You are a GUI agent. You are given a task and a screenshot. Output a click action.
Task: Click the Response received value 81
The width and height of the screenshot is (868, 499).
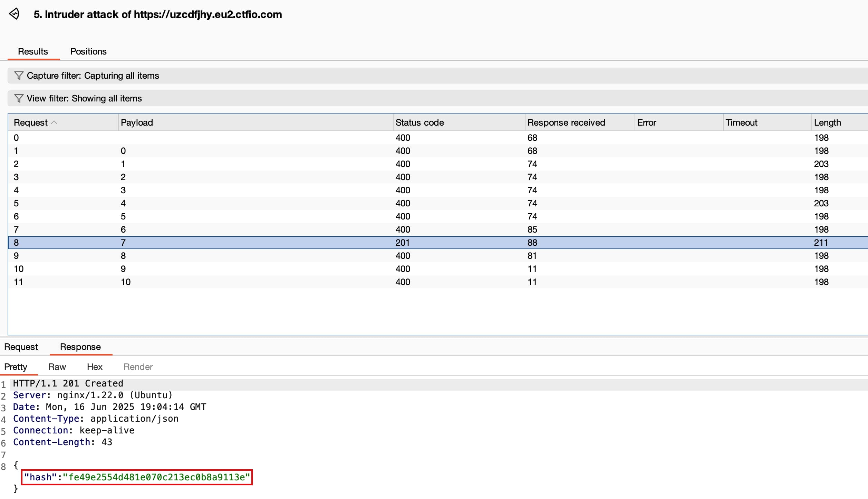(532, 256)
